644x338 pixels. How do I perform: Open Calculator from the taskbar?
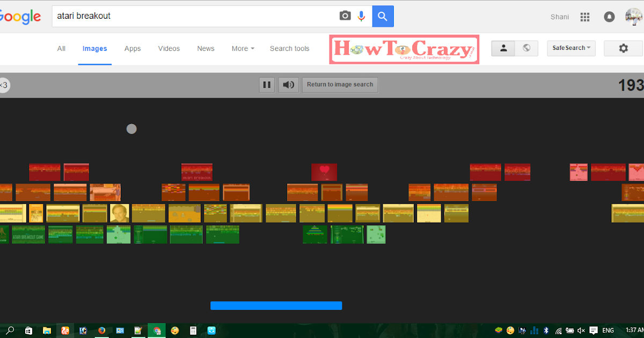[x=193, y=330]
